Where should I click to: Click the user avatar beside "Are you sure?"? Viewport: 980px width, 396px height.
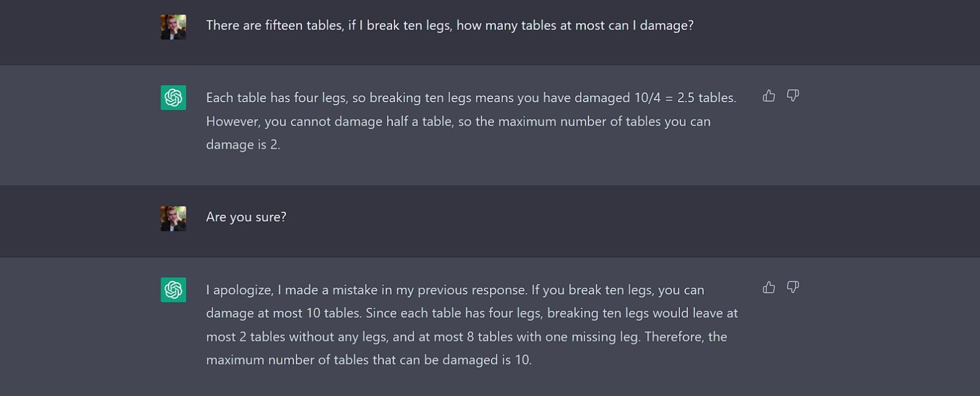[173, 219]
